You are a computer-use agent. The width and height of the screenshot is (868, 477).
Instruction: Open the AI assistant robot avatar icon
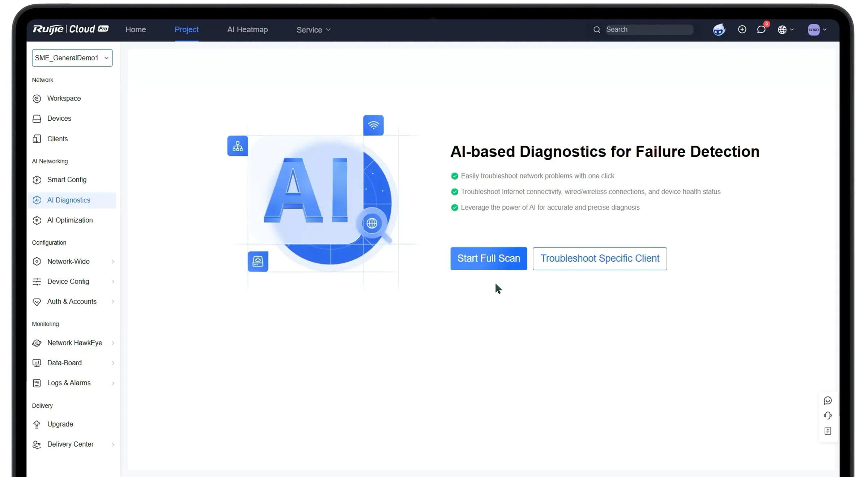pos(719,29)
